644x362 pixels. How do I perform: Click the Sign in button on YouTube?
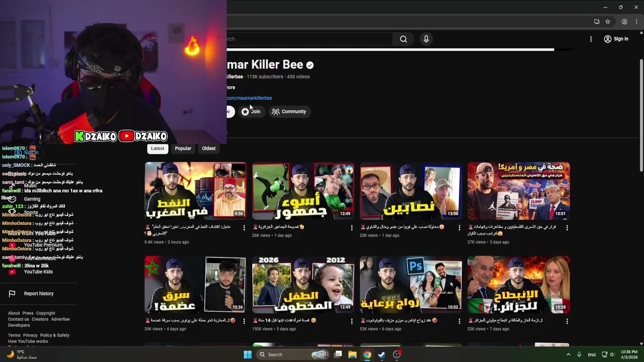pos(616,39)
